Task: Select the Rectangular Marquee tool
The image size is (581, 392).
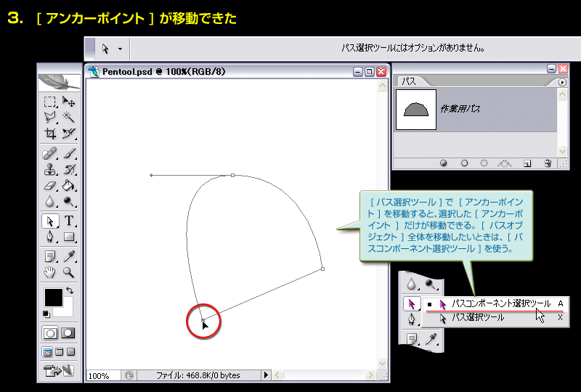Action: point(50,102)
